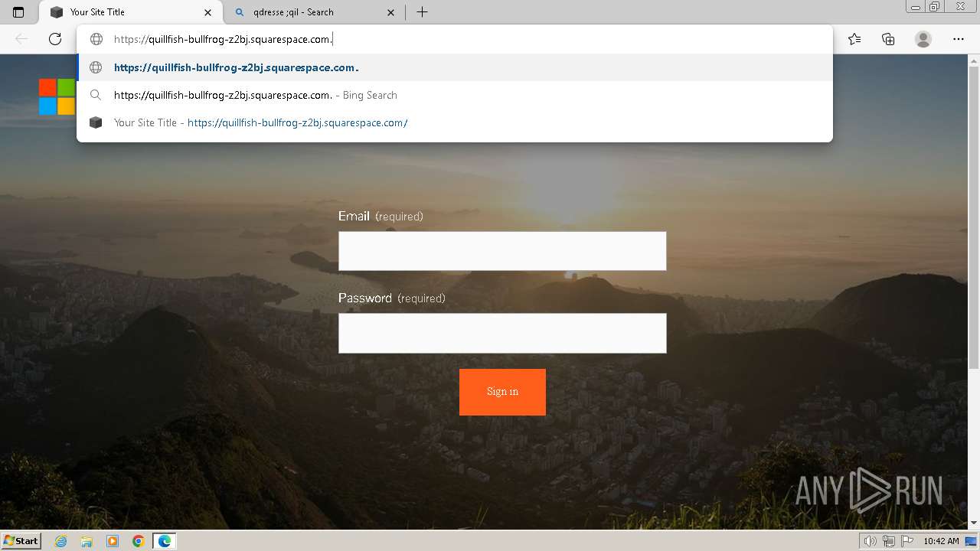
Task: Open the Collections icon
Action: [888, 39]
